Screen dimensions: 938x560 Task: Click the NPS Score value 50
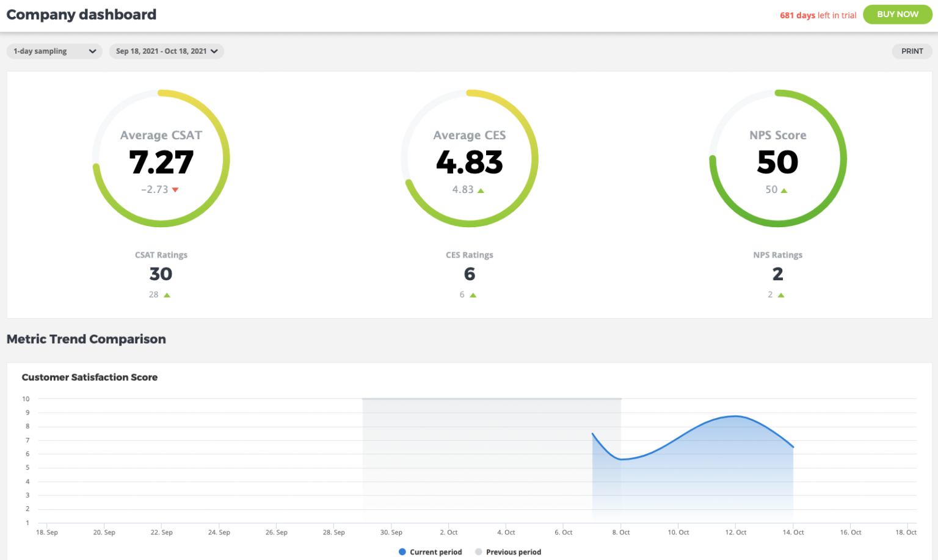[777, 162]
